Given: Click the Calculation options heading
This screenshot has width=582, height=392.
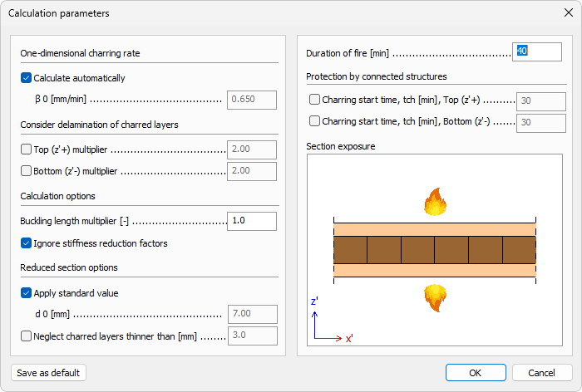Looking at the screenshot, I should click(x=57, y=196).
